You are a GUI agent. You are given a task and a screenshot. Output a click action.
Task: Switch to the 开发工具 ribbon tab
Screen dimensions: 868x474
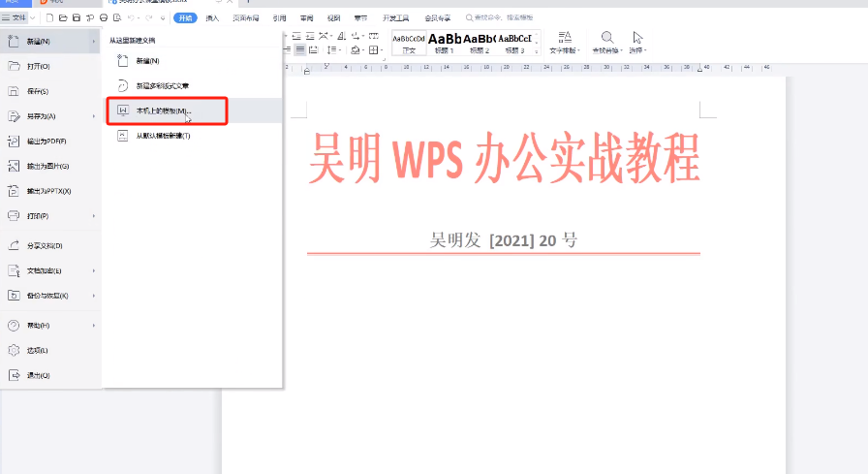pyautogui.click(x=396, y=17)
